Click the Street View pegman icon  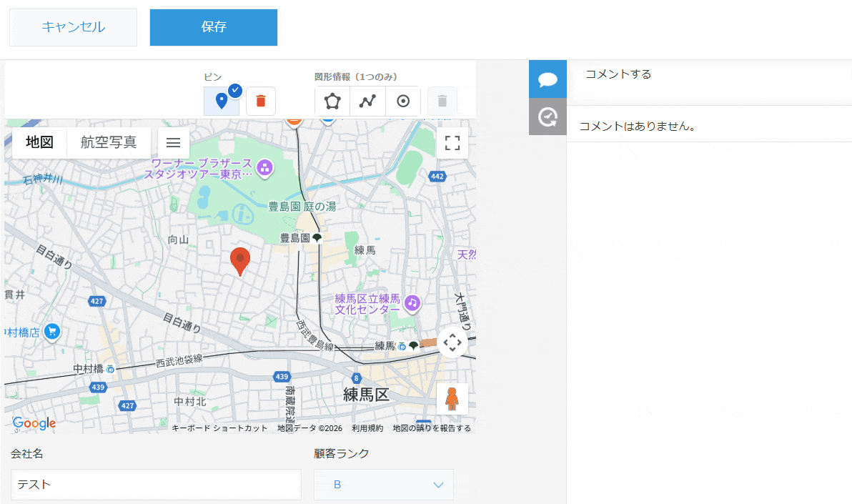click(x=452, y=399)
